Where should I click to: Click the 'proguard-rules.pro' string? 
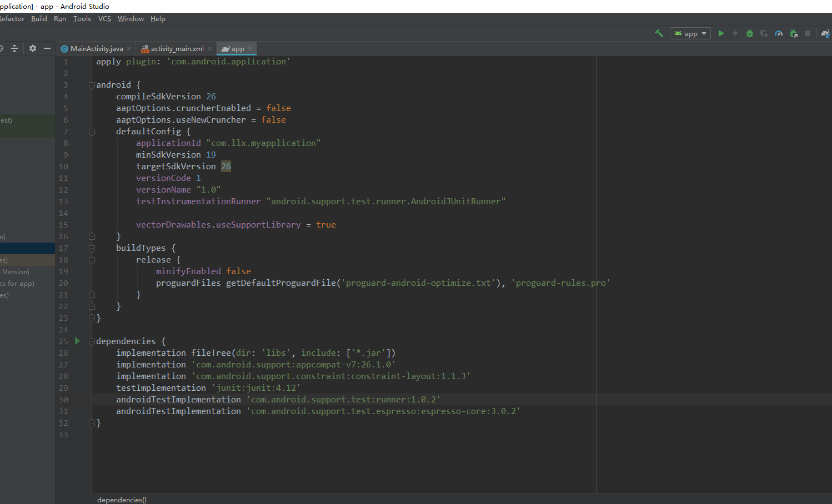(560, 283)
